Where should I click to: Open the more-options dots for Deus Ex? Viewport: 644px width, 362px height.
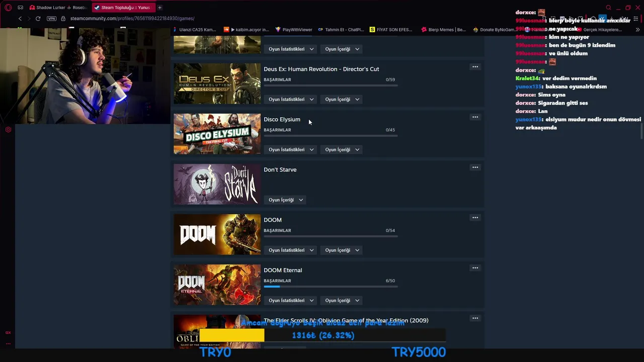pos(475,67)
